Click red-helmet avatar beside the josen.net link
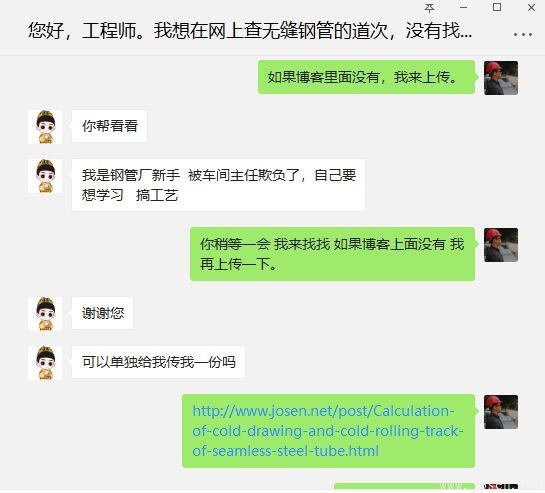The height and width of the screenshot is (493, 545). [501, 412]
